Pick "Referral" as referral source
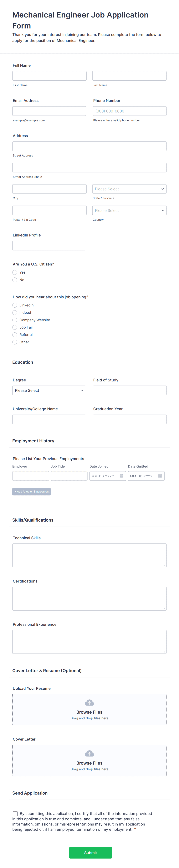Image resolution: width=179 pixels, height=868 pixels. (15, 335)
